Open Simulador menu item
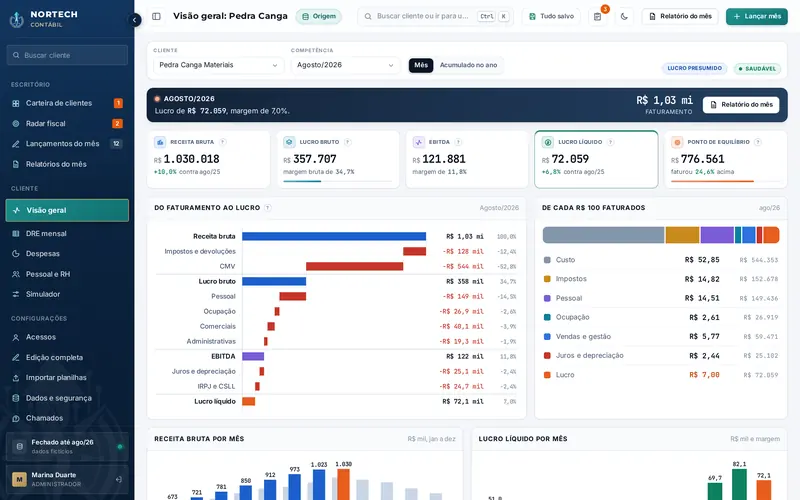Screen dimensions: 800x500 tap(67, 294)
